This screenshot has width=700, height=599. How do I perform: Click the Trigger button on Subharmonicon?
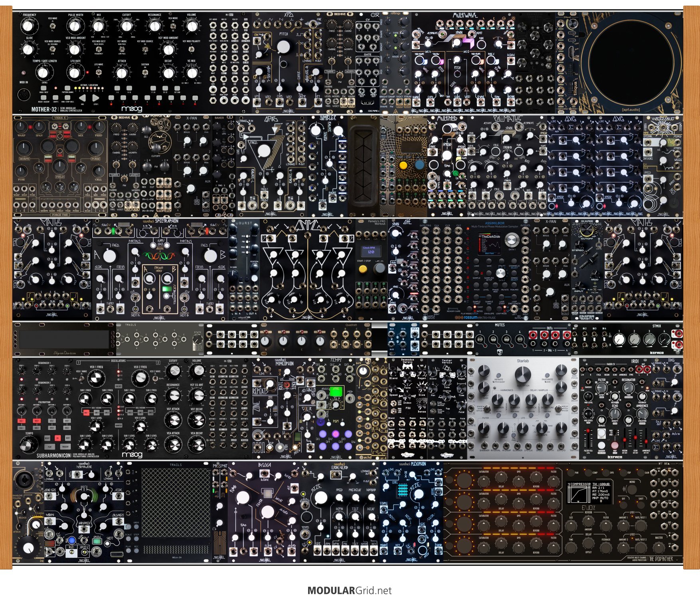[65, 447]
